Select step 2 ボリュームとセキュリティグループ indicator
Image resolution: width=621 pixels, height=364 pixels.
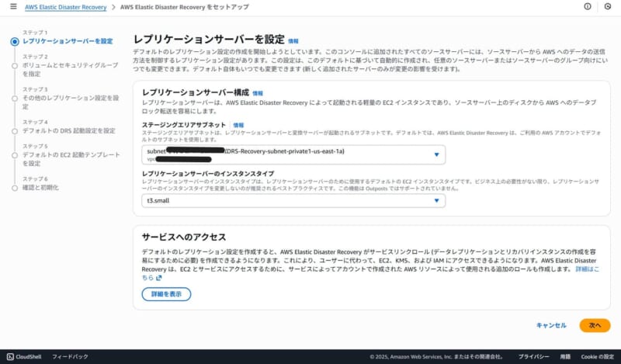[x=15, y=68]
